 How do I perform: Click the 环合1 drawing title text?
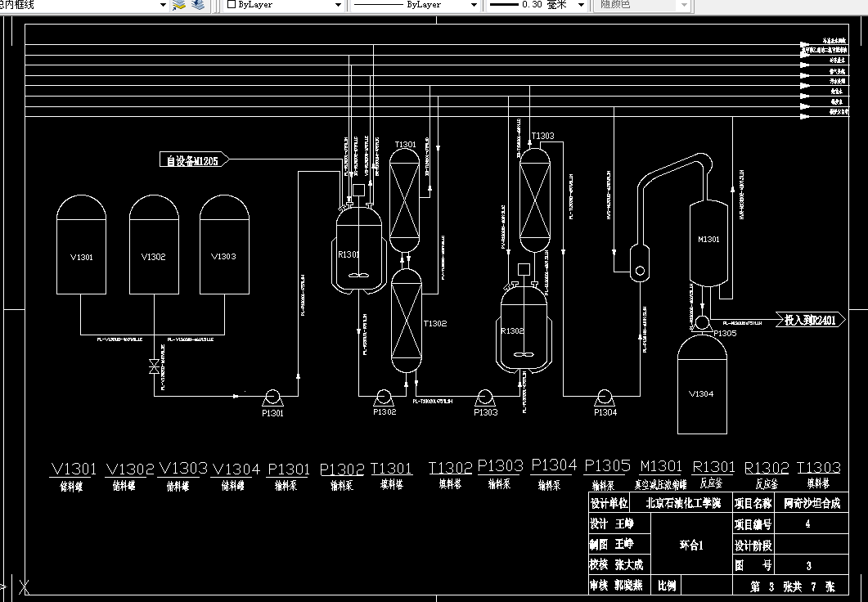coord(691,545)
